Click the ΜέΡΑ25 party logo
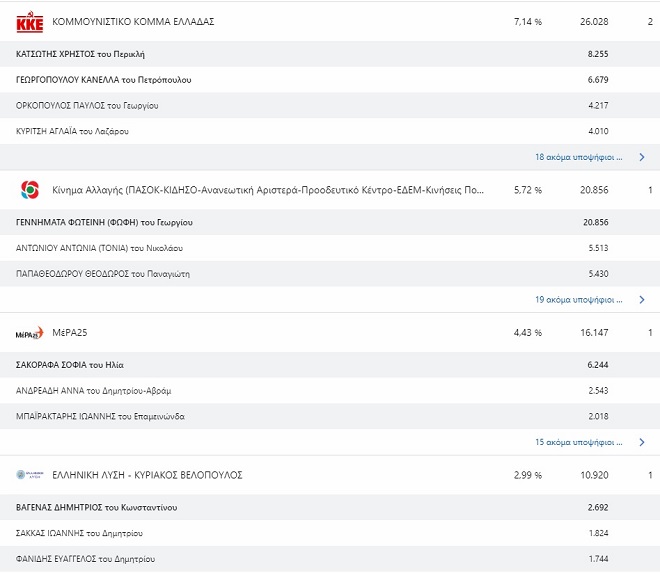Viewport: 660px width, 573px height. (x=30, y=333)
